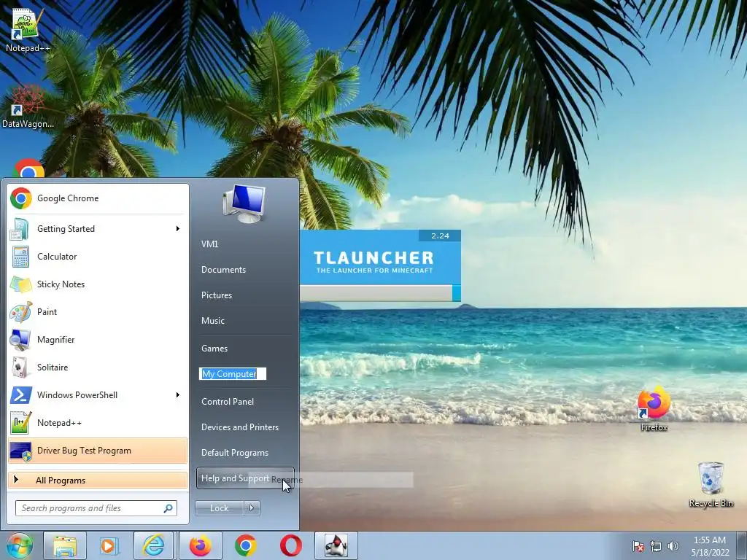Open Google Chrome from Start menu list

98,198
